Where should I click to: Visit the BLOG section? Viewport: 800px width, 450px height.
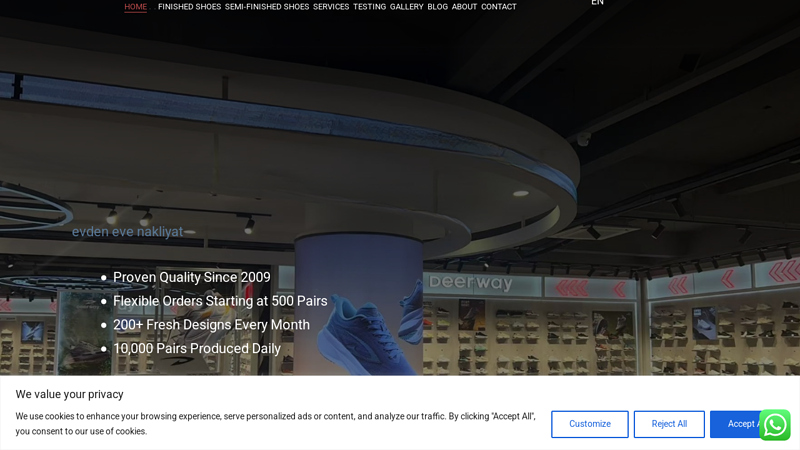click(437, 7)
